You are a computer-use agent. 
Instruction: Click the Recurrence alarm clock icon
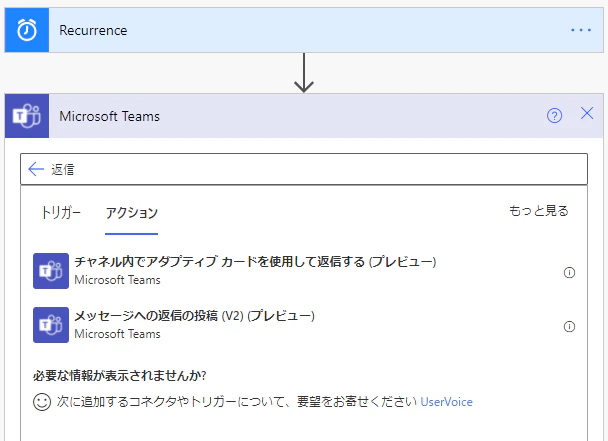point(27,30)
